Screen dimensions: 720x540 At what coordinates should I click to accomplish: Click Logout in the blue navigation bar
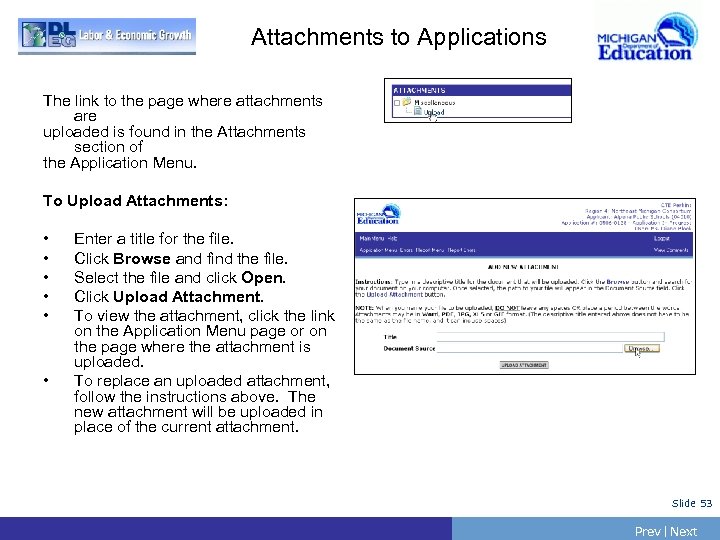pyautogui.click(x=662, y=238)
